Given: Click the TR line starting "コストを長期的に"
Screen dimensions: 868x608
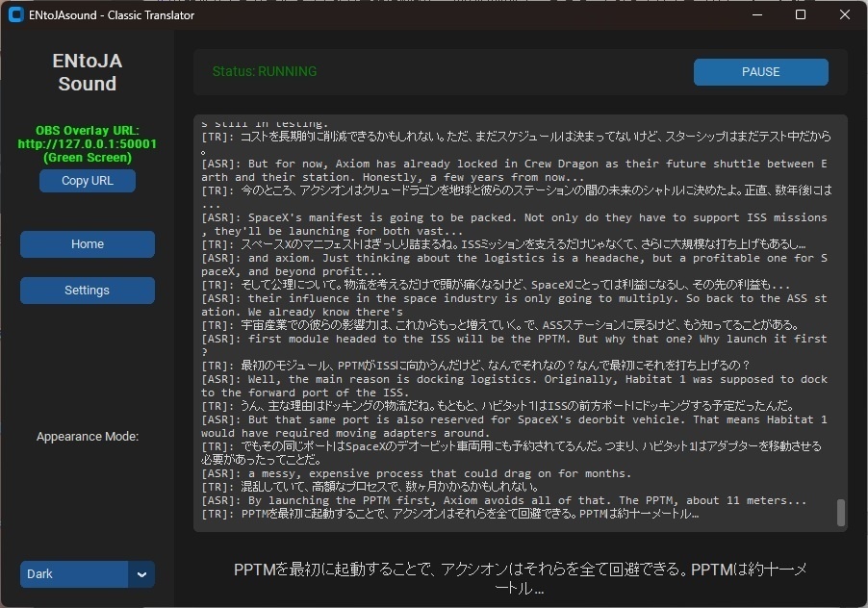Looking at the screenshot, I should [517, 142].
